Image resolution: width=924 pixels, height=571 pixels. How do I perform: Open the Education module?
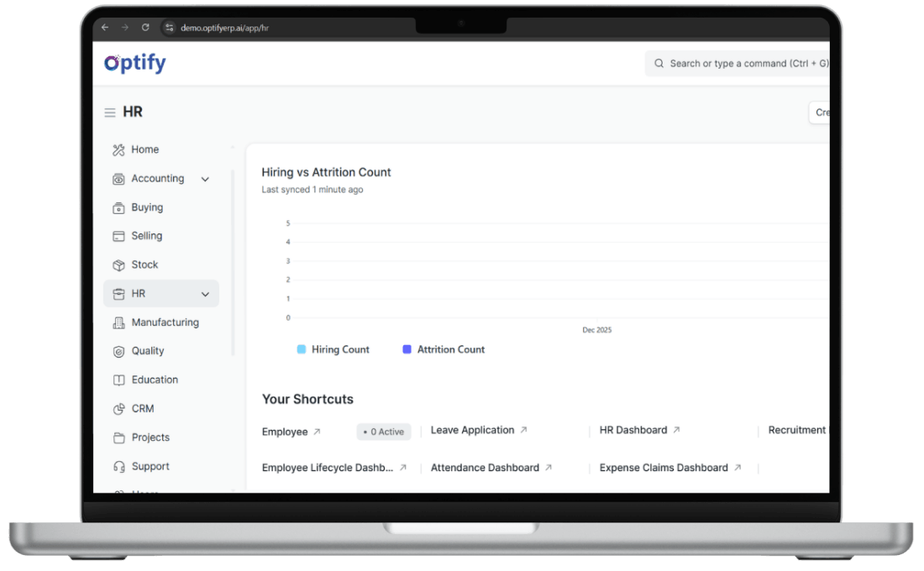155,380
